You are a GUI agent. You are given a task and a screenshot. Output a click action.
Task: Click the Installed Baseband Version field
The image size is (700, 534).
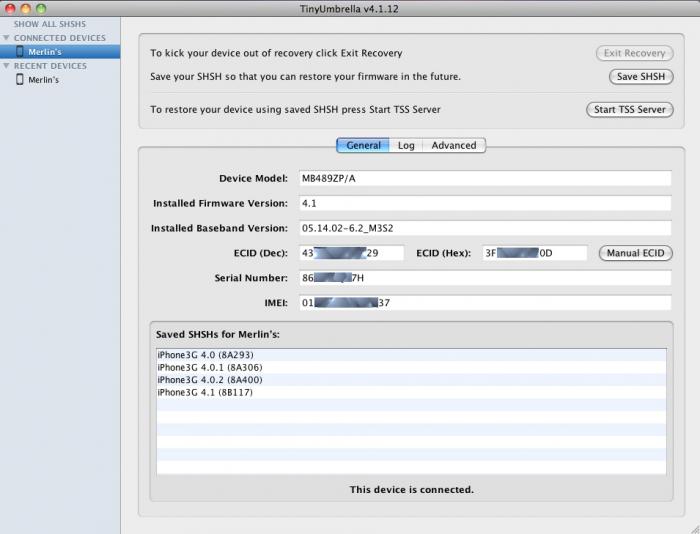(x=484, y=228)
